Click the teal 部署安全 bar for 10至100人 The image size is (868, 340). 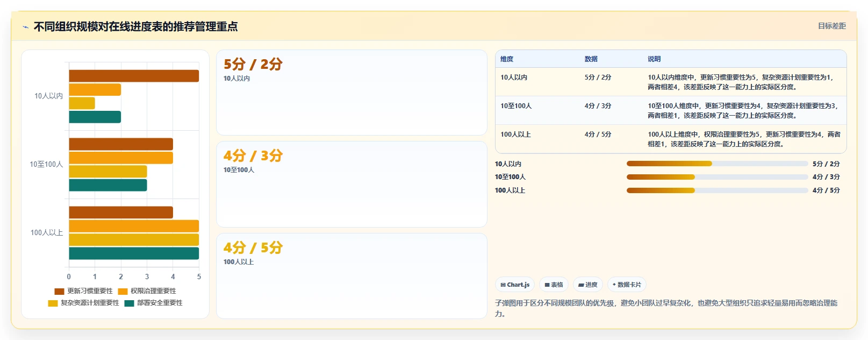point(108,185)
